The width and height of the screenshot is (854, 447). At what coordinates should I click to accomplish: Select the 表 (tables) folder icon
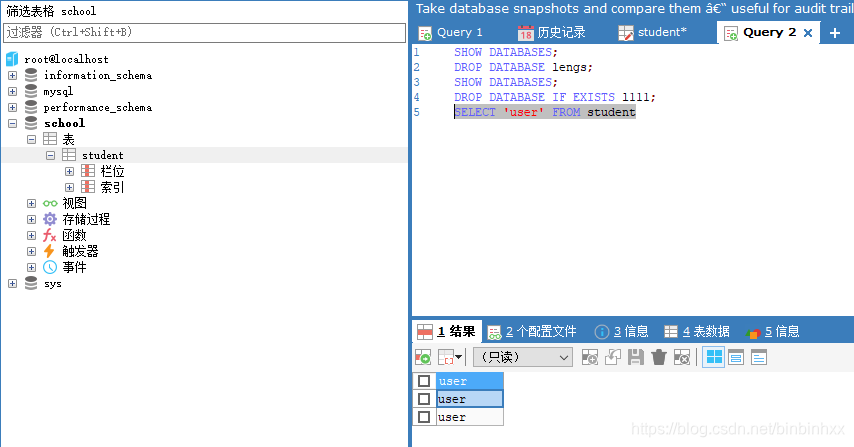point(50,139)
